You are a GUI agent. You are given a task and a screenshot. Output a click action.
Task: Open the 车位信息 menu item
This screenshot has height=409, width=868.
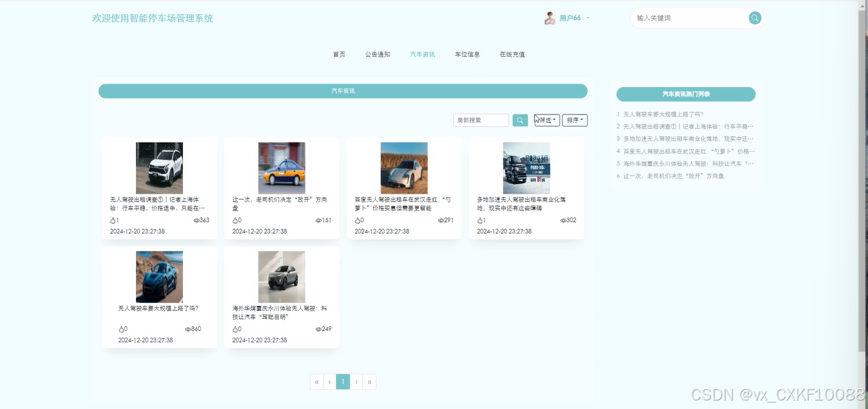[x=467, y=54]
